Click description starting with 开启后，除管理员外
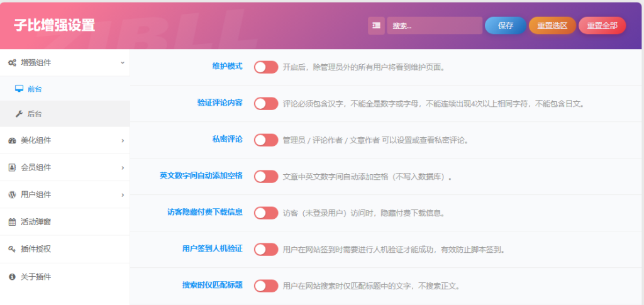Image resolution: width=644 pixels, height=305 pixels. tap(364, 67)
